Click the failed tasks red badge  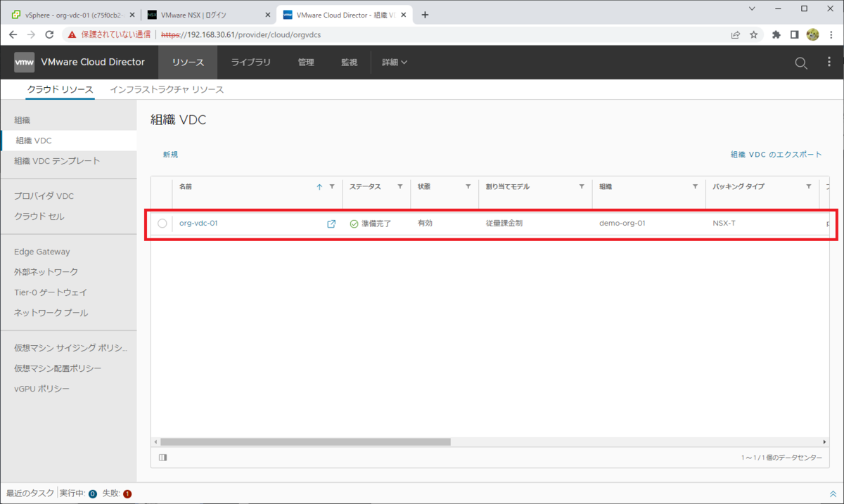127,494
